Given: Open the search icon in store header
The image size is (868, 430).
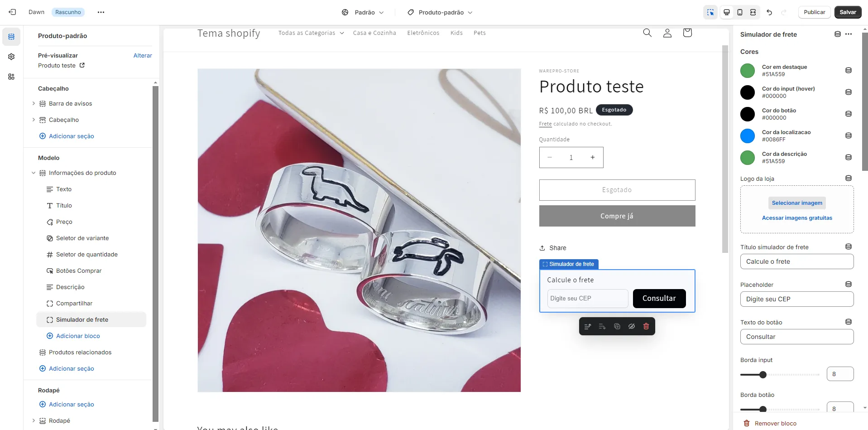Looking at the screenshot, I should tap(647, 33).
